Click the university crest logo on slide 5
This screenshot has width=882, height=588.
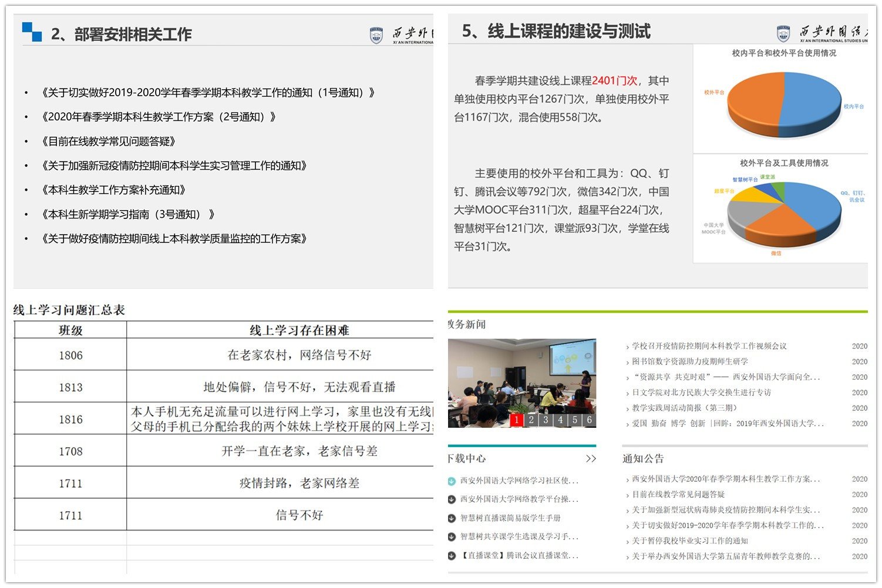(783, 33)
